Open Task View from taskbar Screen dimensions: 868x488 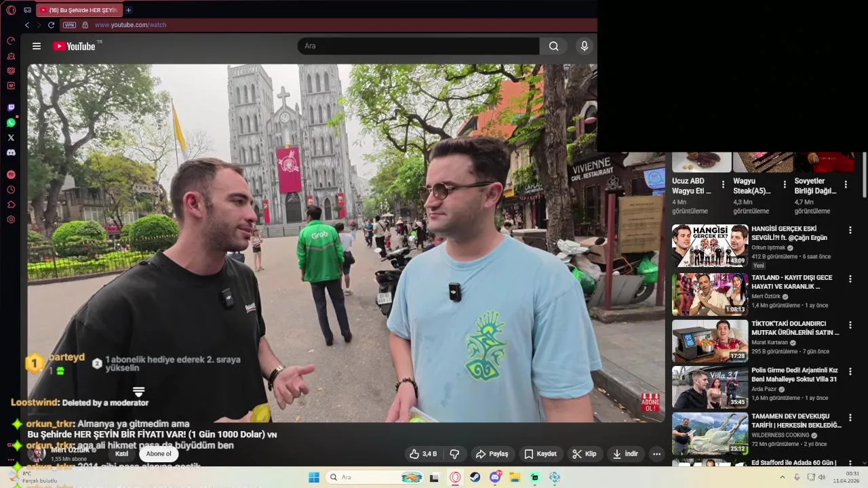pos(434,477)
